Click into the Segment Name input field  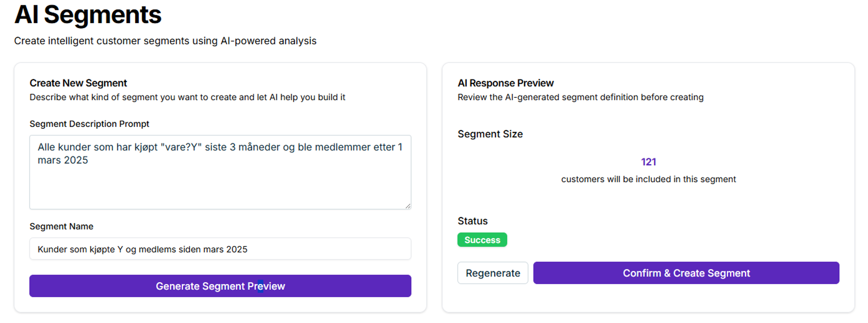[x=220, y=249]
